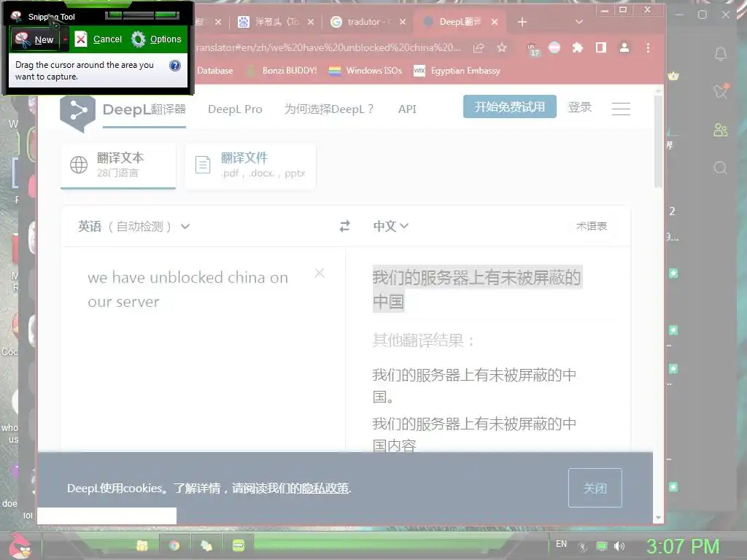This screenshot has width=747, height=560.
Task: Select the 翻译文件 translate files tab
Action: (250, 165)
